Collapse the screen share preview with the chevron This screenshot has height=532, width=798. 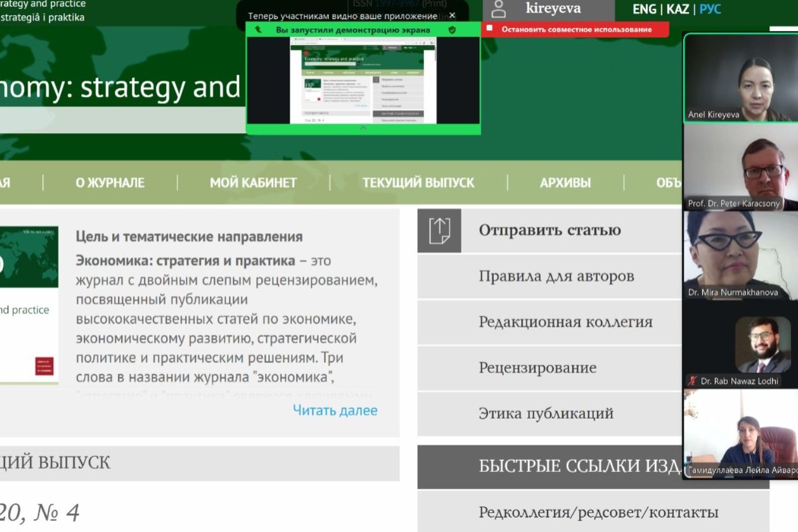tap(363, 128)
